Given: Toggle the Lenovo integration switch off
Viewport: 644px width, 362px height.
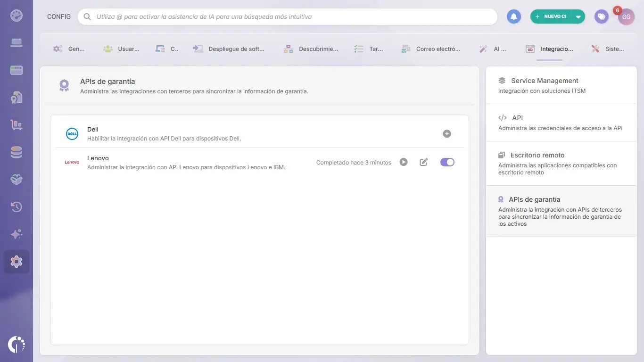Looking at the screenshot, I should 447,162.
